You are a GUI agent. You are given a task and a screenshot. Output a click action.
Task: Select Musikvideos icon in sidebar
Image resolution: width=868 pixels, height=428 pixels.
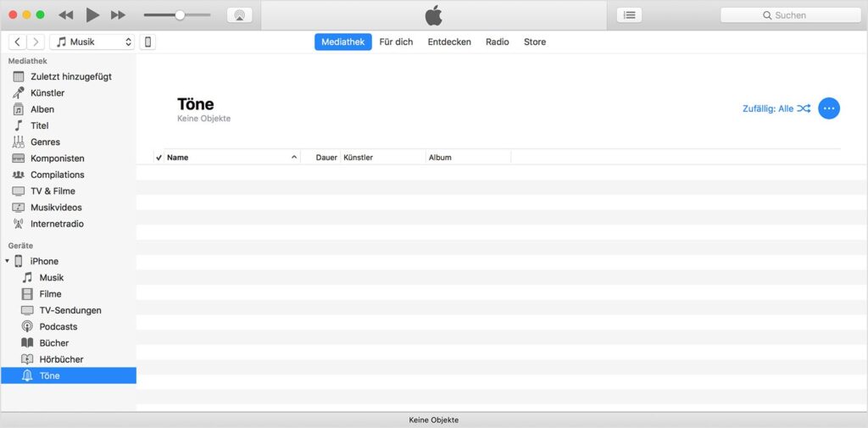click(x=19, y=207)
